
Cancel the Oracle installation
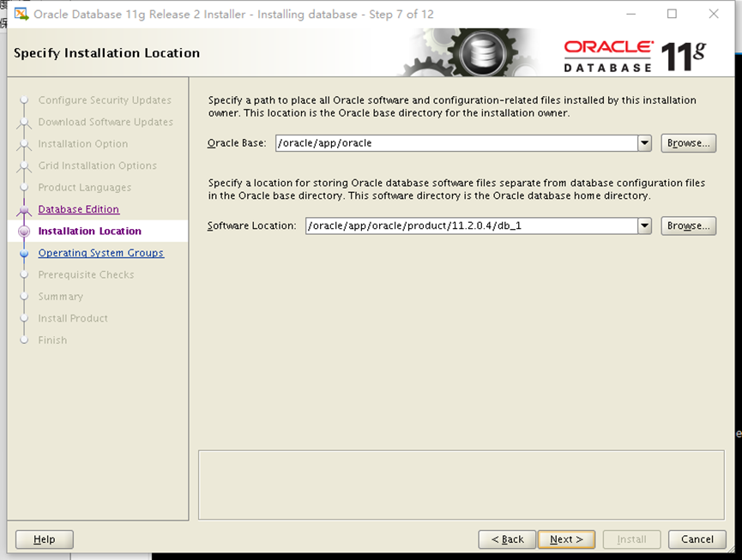[x=697, y=539]
